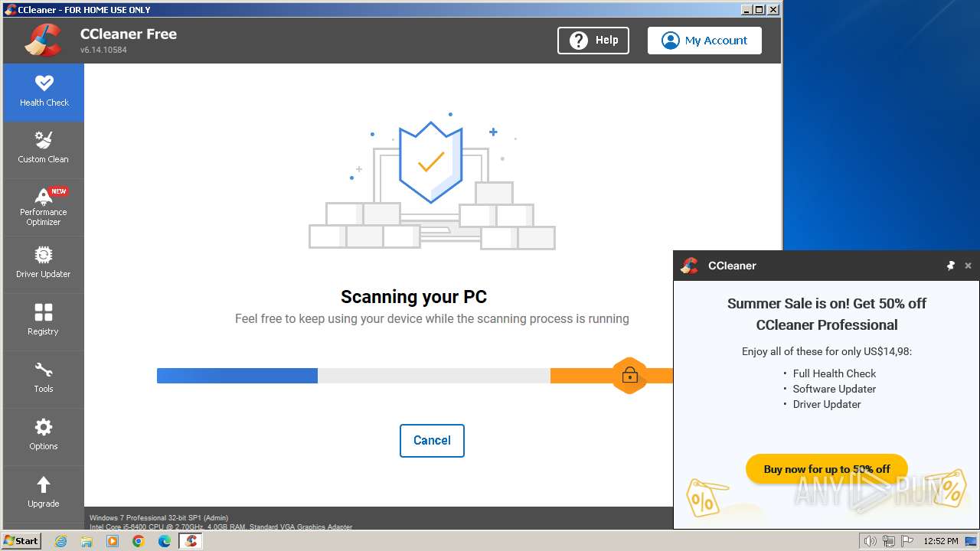This screenshot has width=980, height=551.
Task: Launch Microsoft Edge from the taskbar
Action: pyautogui.click(x=165, y=541)
